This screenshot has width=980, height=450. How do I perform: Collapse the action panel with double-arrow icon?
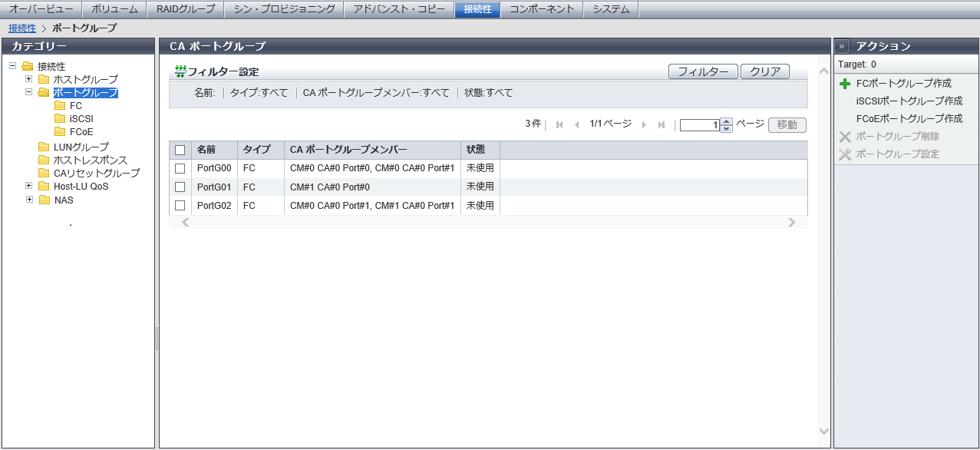point(842,46)
